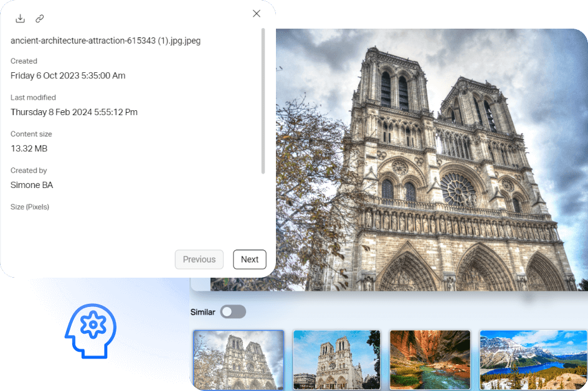Click the Similar label icon area

202,311
